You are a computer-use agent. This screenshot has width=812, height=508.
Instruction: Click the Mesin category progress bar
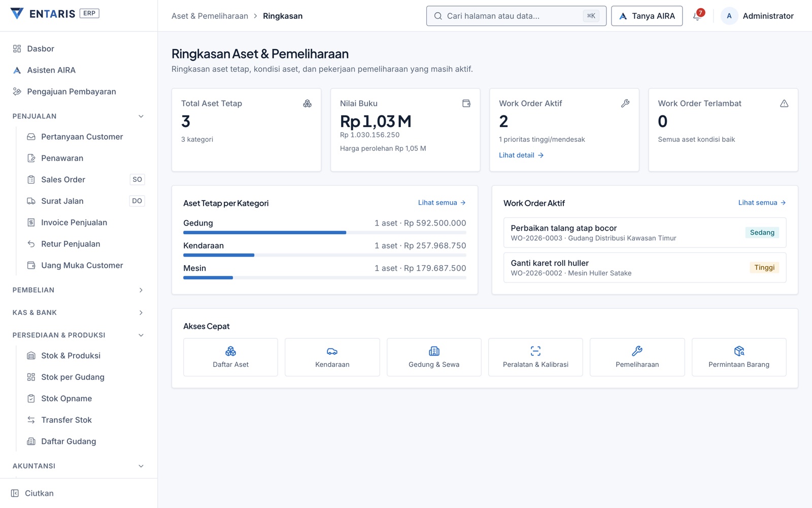click(325, 278)
